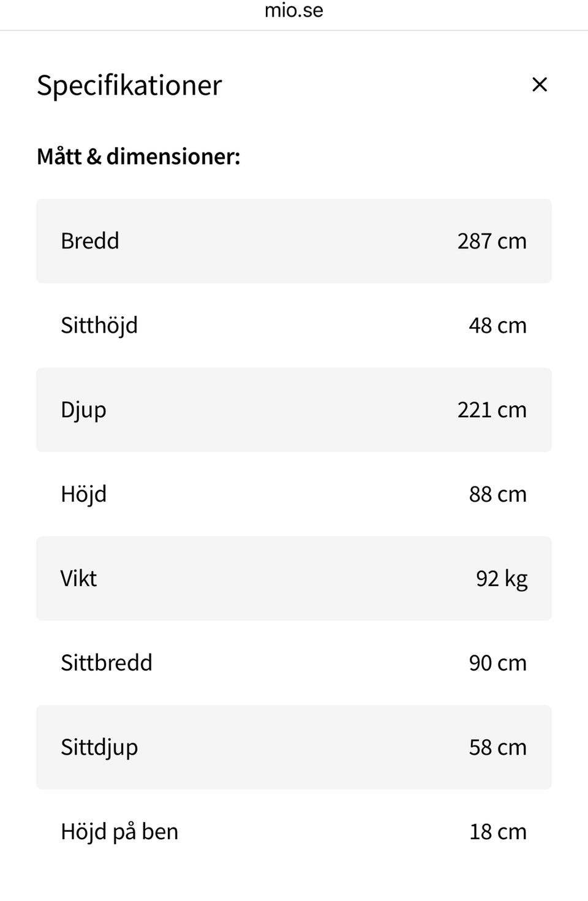Click the 88 cm height value
Image resolution: width=588 pixels, height=901 pixels.
click(x=497, y=494)
